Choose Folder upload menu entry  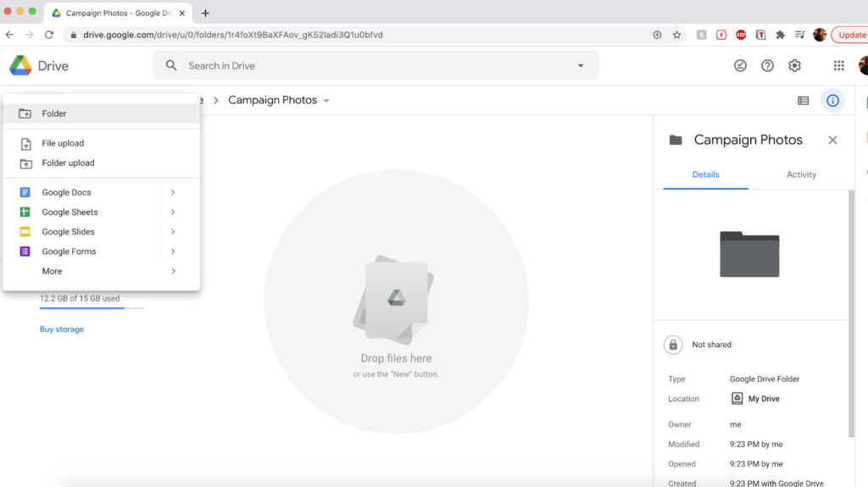click(x=102, y=163)
